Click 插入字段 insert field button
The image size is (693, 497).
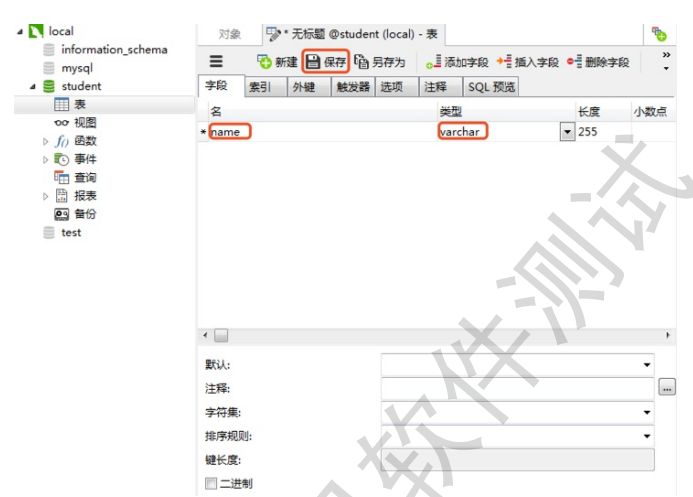pyautogui.click(x=528, y=62)
